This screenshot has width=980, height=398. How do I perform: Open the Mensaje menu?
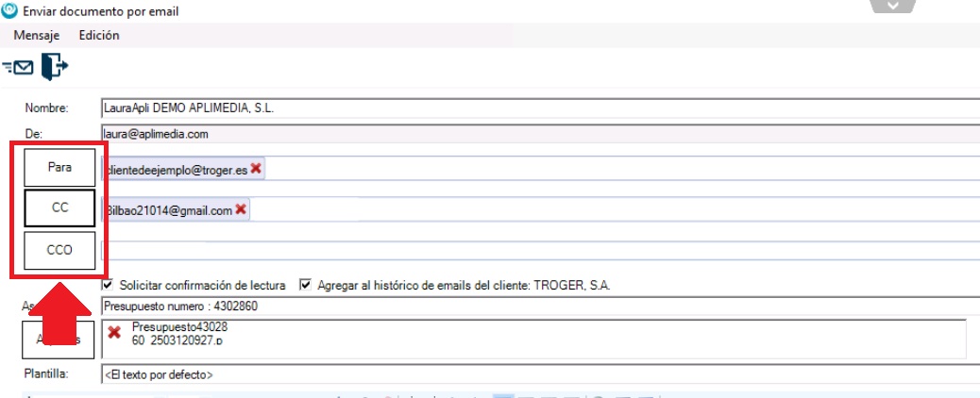point(37,35)
